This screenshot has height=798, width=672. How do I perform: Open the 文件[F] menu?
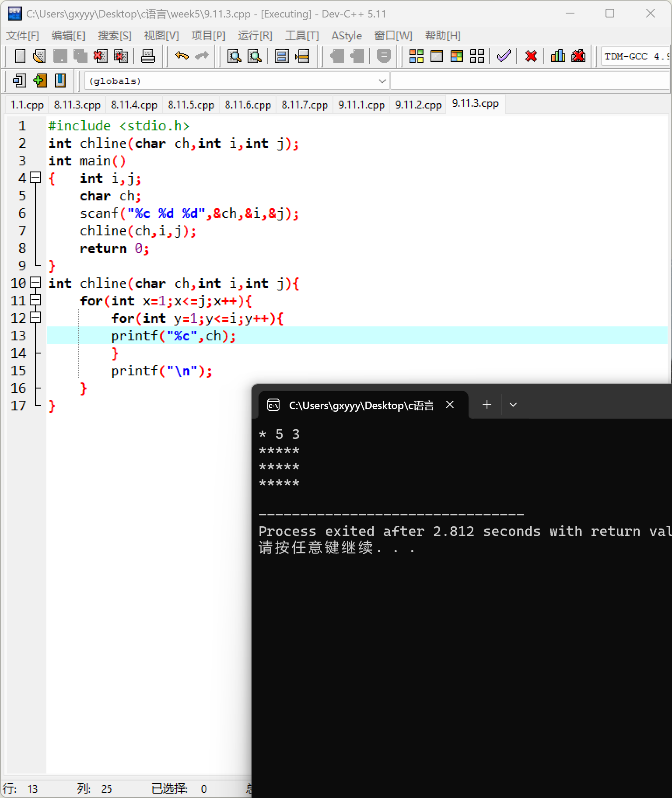[23, 35]
